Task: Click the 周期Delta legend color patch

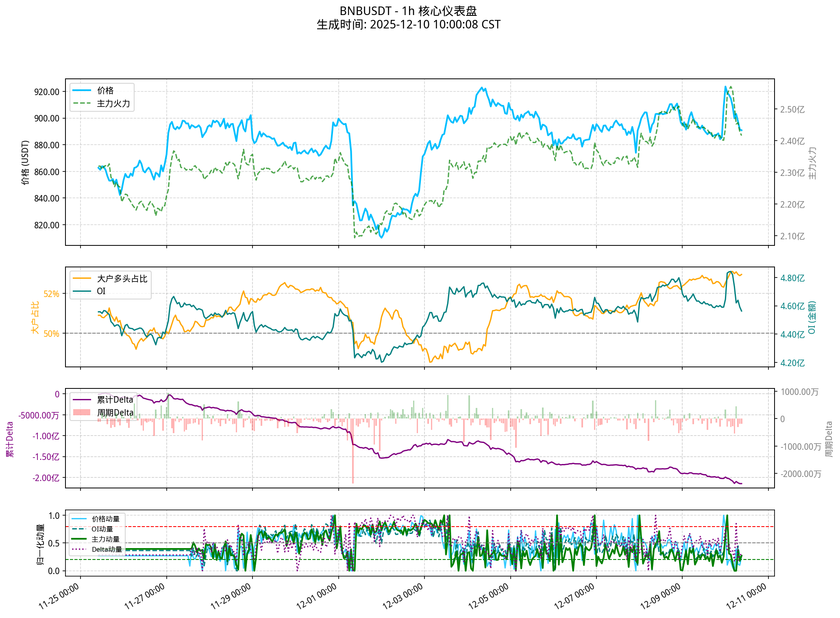Action: (81, 412)
